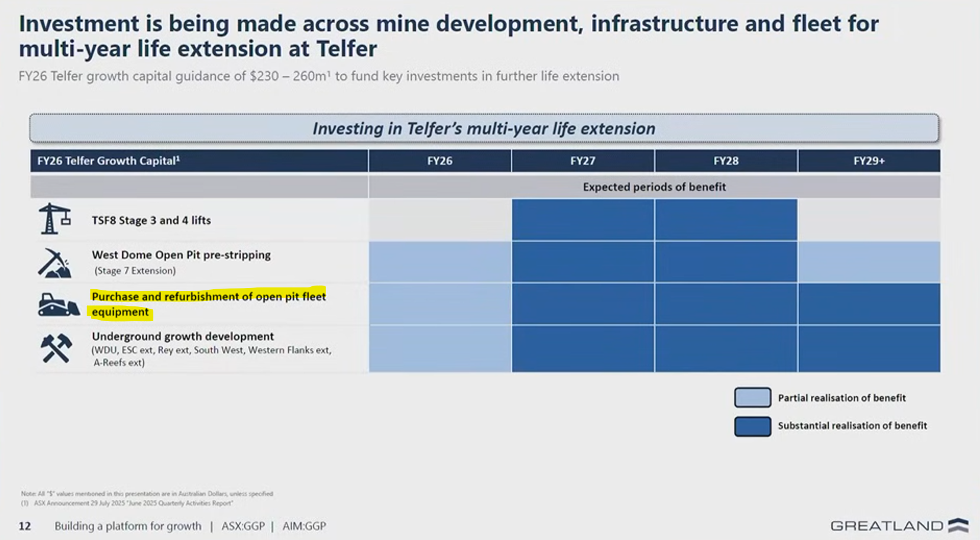Click the dark blue substantial realisation legend swatch
This screenshot has height=540, width=980.
(752, 426)
